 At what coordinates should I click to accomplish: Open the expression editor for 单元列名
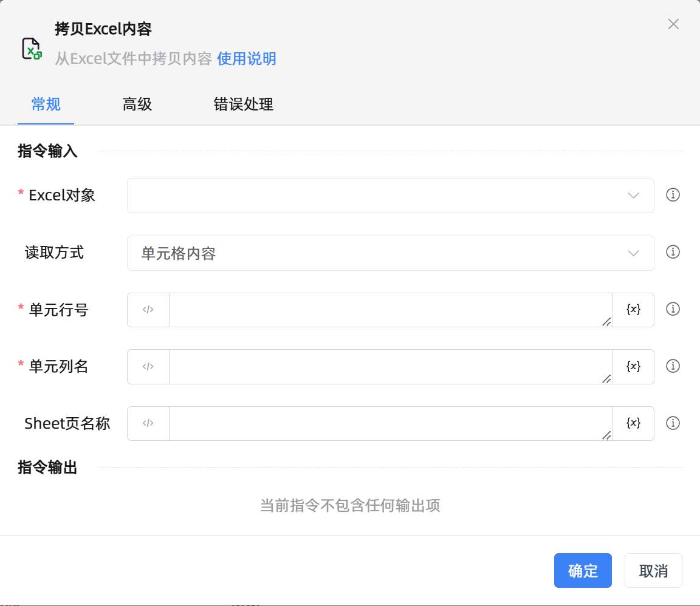point(148,366)
